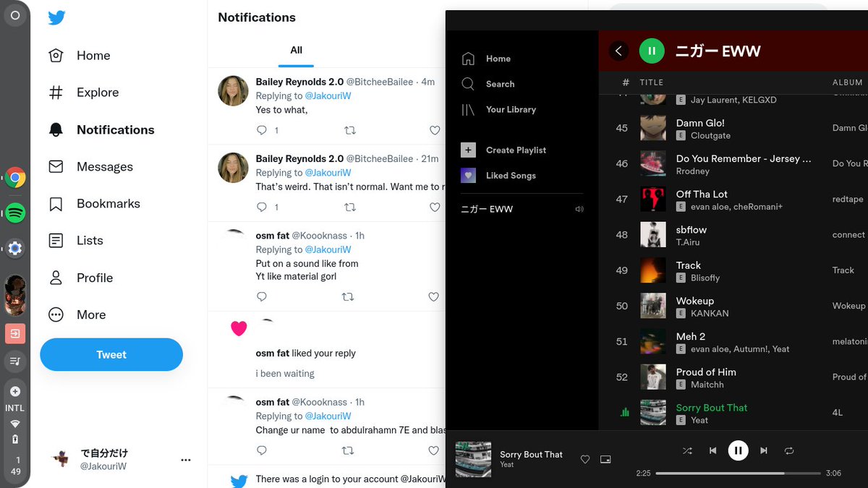Open Profile in Twitter sidebar
The height and width of the screenshot is (488, 868).
click(x=80, y=278)
